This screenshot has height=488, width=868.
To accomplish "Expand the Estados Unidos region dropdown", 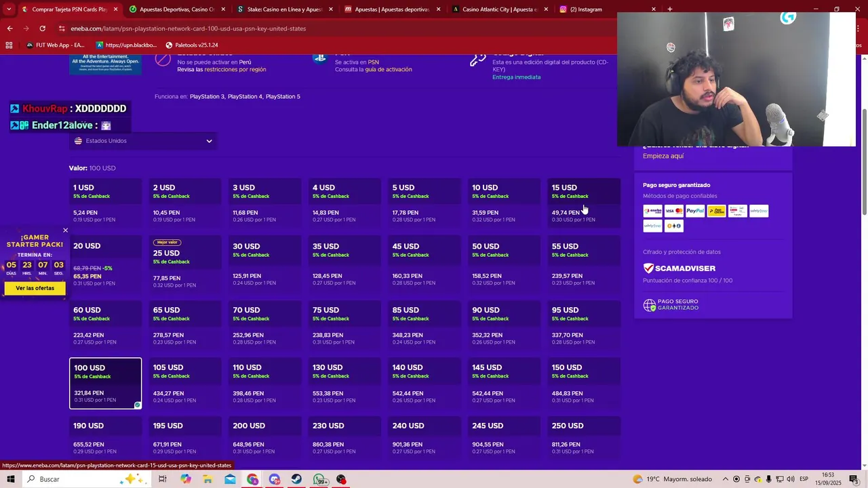I will point(143,141).
